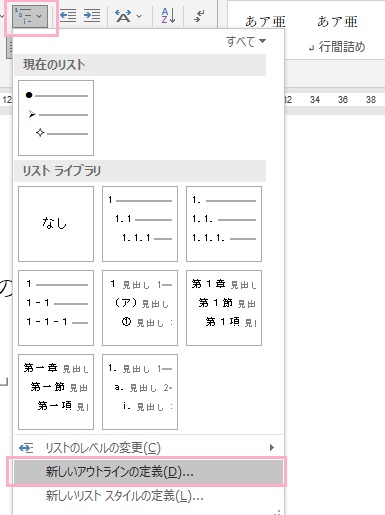Image resolution: width=385 pixels, height=515 pixels.
Task: Choose the なし list option
Action: (56, 224)
